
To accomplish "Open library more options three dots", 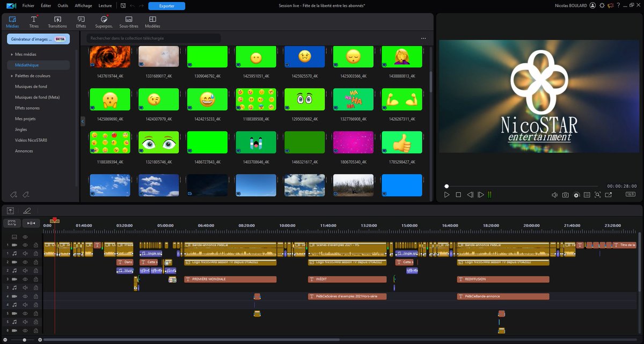I will click(x=423, y=39).
